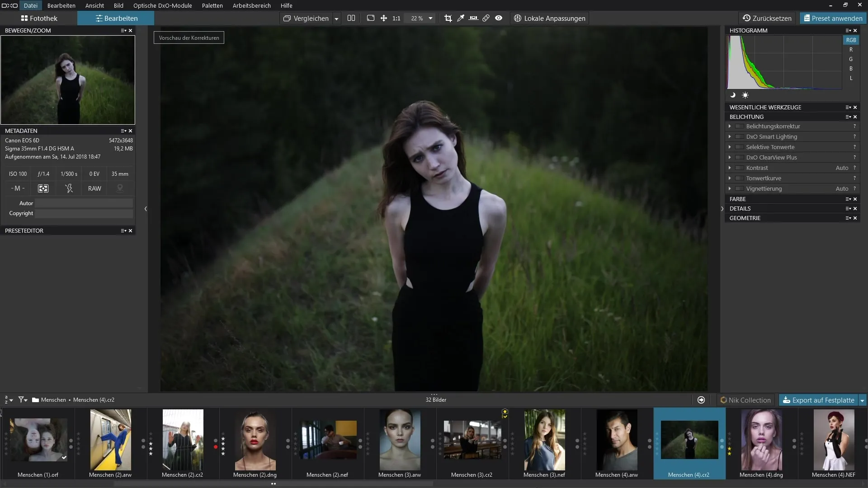Viewport: 868px width, 488px height.
Task: Click the Copyright input field
Action: (x=84, y=213)
